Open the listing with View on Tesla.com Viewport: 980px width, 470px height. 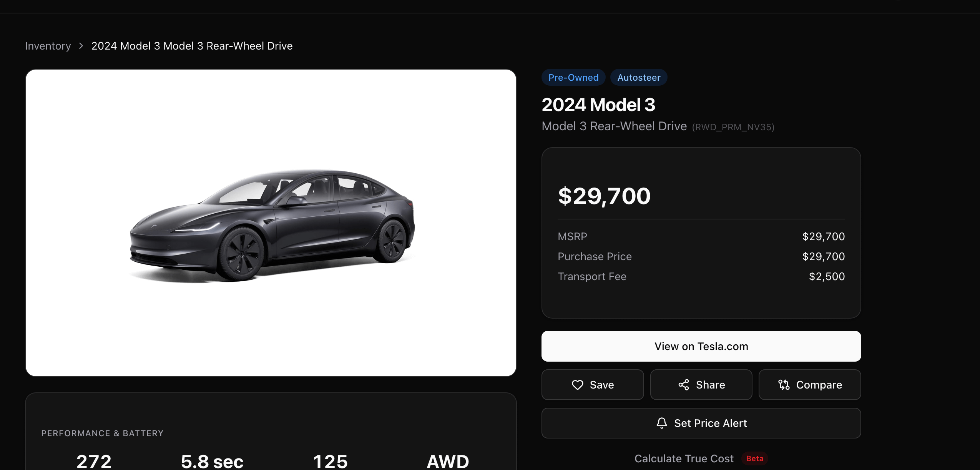pos(701,346)
